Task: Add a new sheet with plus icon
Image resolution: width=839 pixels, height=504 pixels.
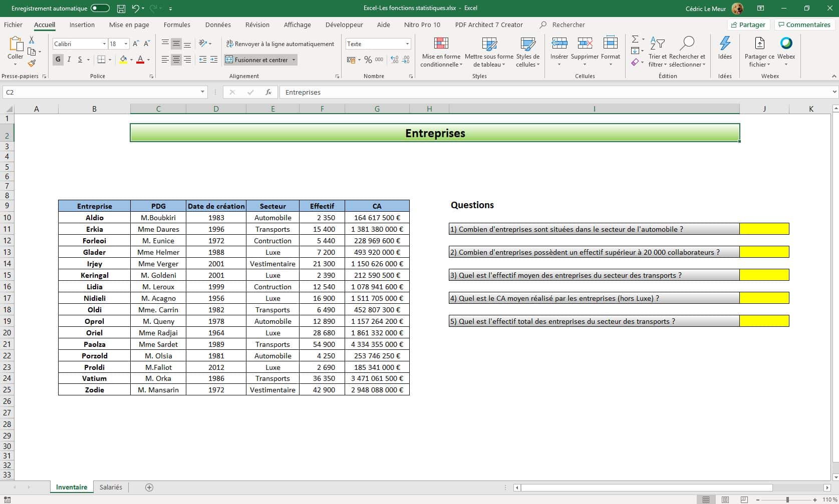Action: pos(149,487)
